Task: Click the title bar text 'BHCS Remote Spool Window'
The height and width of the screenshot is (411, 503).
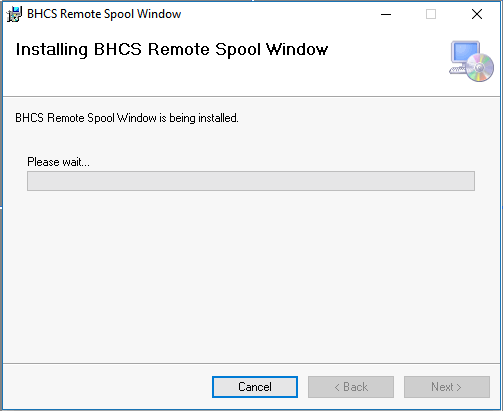Action: point(104,14)
